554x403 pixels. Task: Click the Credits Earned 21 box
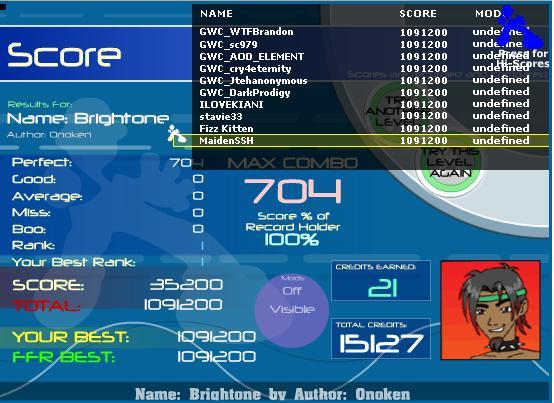pos(381,281)
